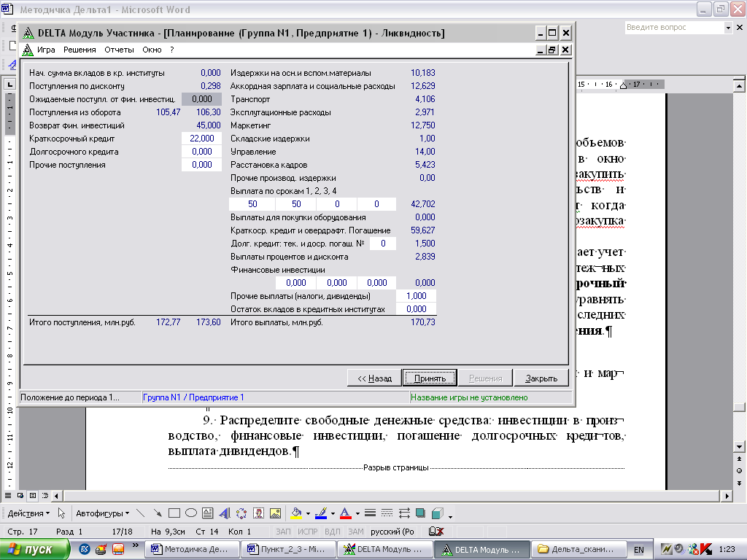Switch to Пункт_2_3 Word taskbar button
Image resolution: width=747 pixels, height=560 pixels.
289,550
